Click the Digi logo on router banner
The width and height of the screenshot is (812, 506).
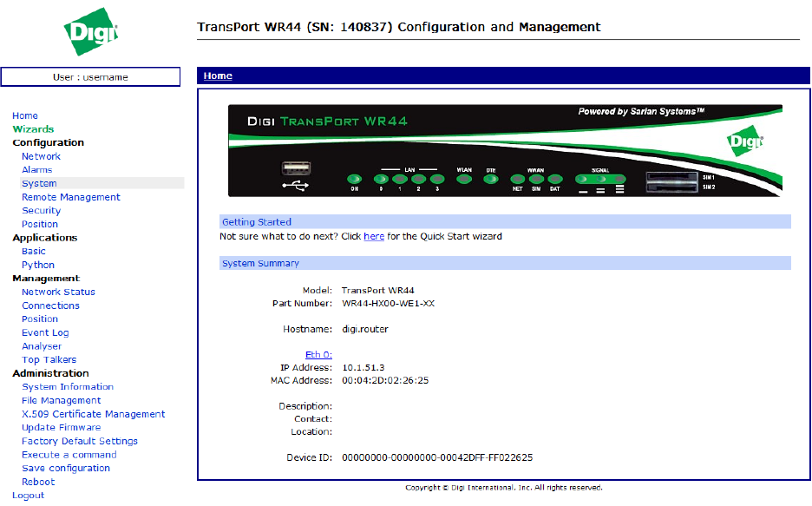745,141
